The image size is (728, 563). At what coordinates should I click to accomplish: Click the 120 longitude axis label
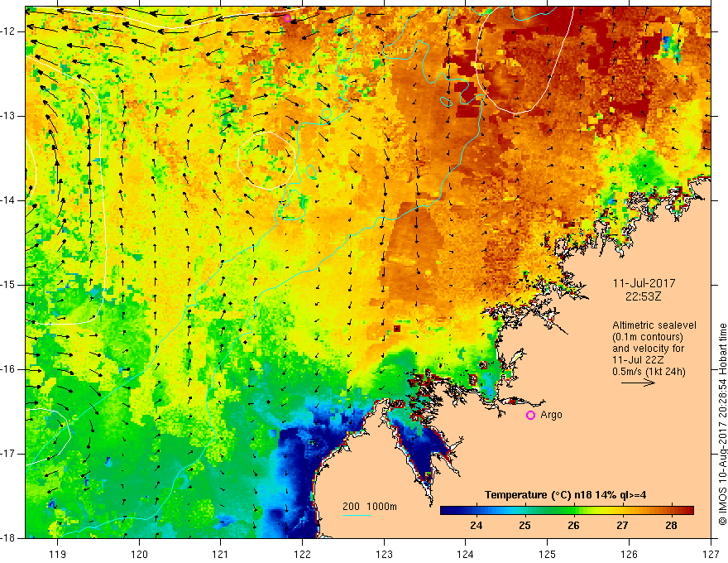pos(139,554)
